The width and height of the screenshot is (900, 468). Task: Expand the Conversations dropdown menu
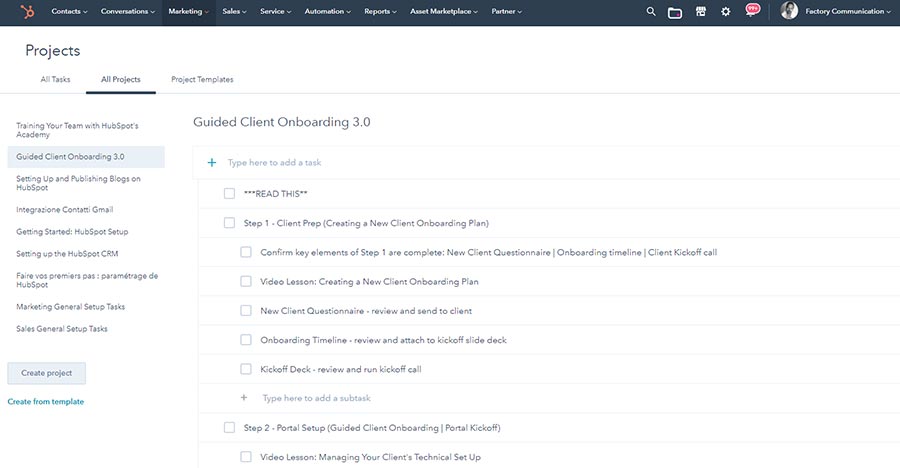pyautogui.click(x=128, y=11)
